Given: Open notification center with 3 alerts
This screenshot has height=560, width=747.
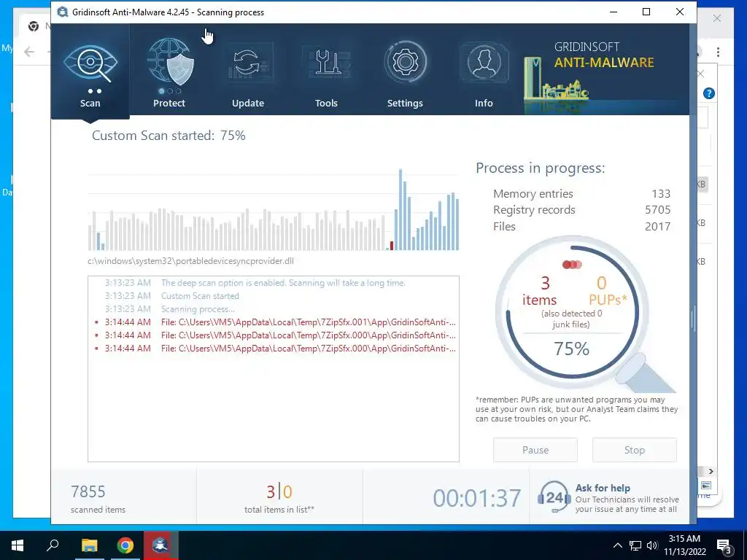Looking at the screenshot, I should [724, 545].
